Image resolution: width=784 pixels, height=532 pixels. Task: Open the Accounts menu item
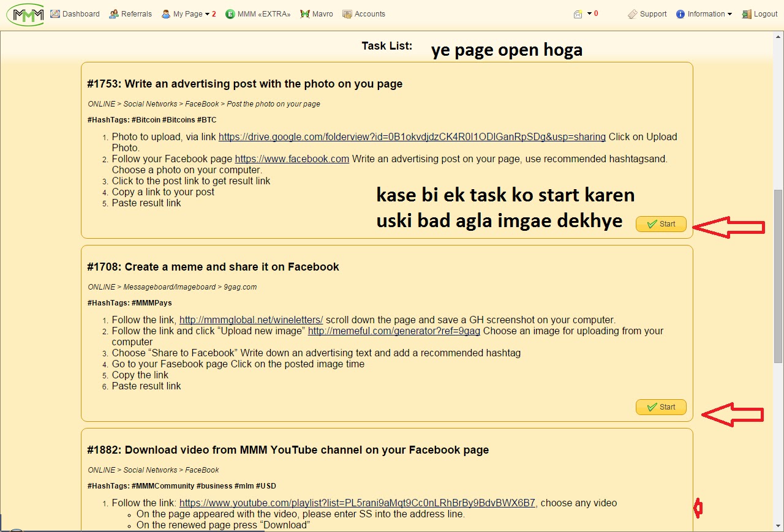[x=370, y=13]
